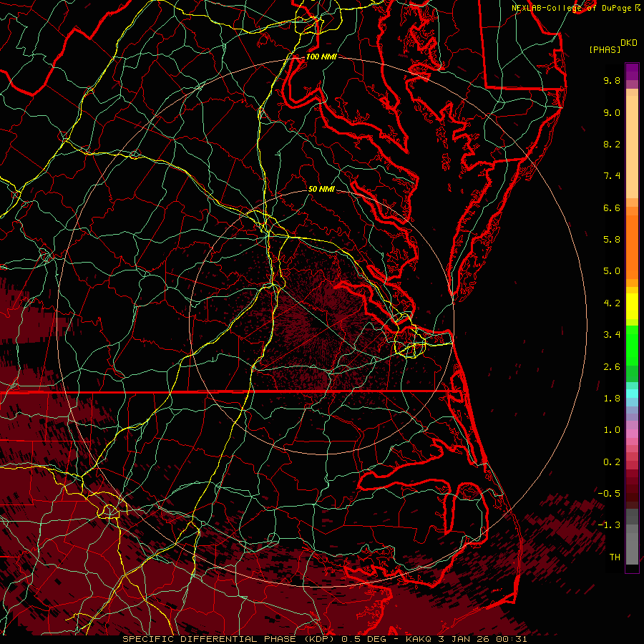The image size is (644, 644).
Task: Click the -1.3 scale value
Action: pos(609,525)
